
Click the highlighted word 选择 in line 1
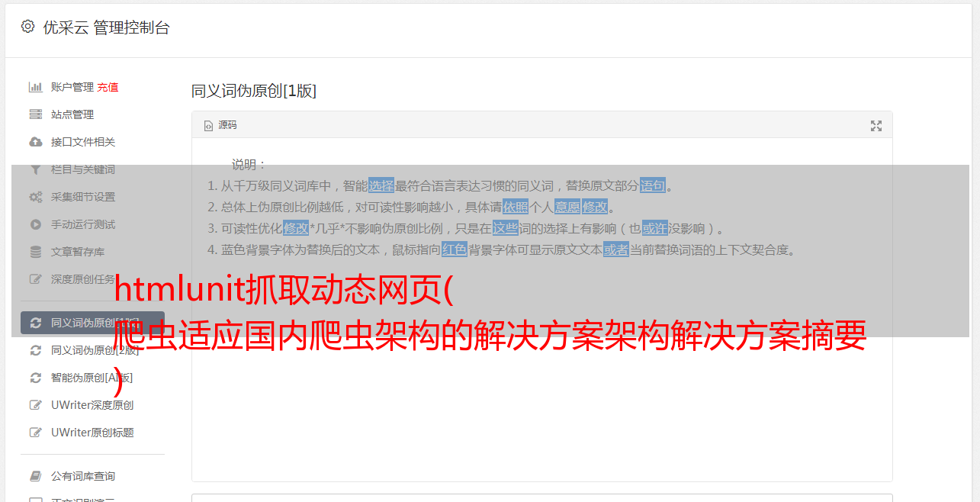381,185
